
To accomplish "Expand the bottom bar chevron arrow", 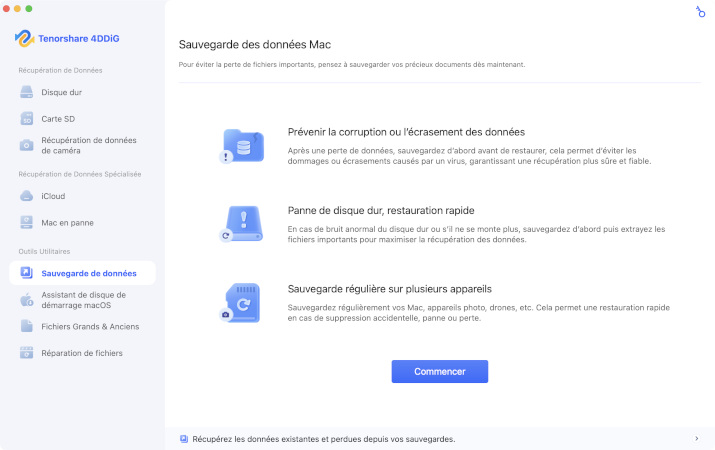I will tap(696, 438).
